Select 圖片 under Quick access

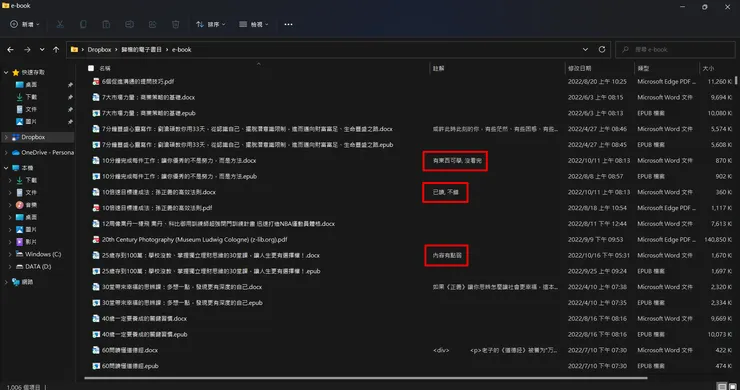[31, 121]
